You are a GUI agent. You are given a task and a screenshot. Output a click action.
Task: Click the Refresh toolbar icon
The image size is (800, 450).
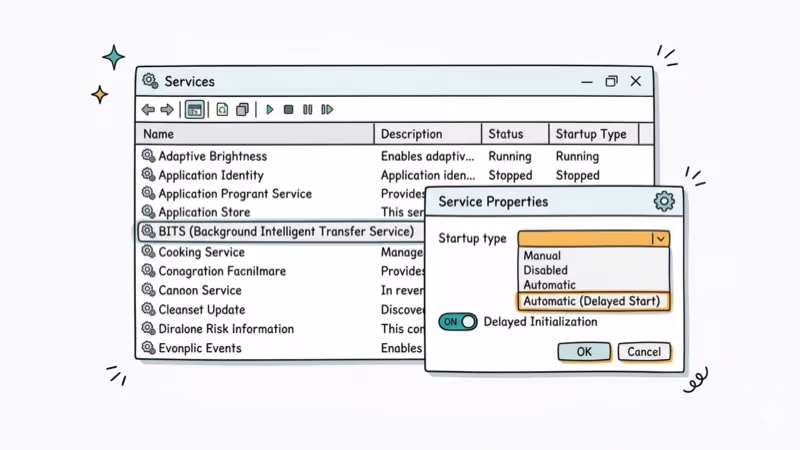pos(222,110)
